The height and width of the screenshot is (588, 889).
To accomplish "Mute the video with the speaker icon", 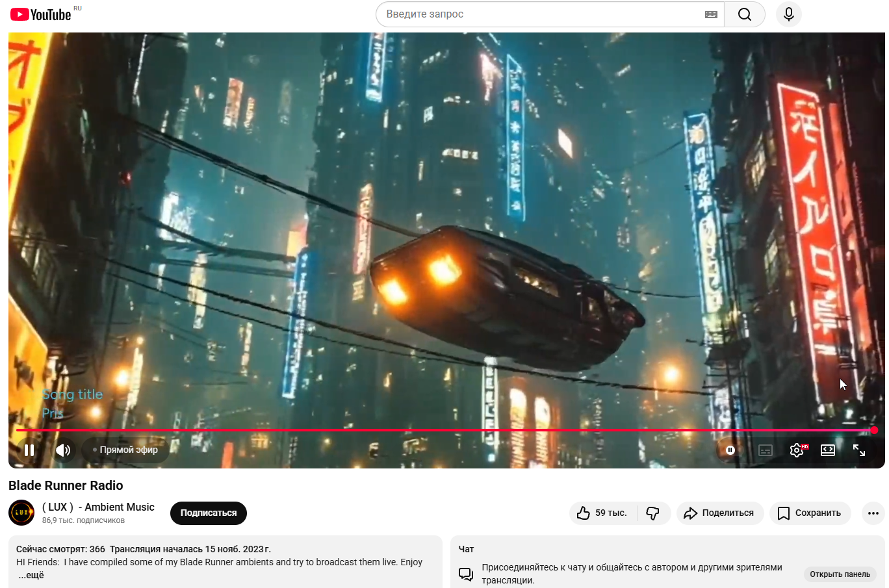I will coord(63,450).
